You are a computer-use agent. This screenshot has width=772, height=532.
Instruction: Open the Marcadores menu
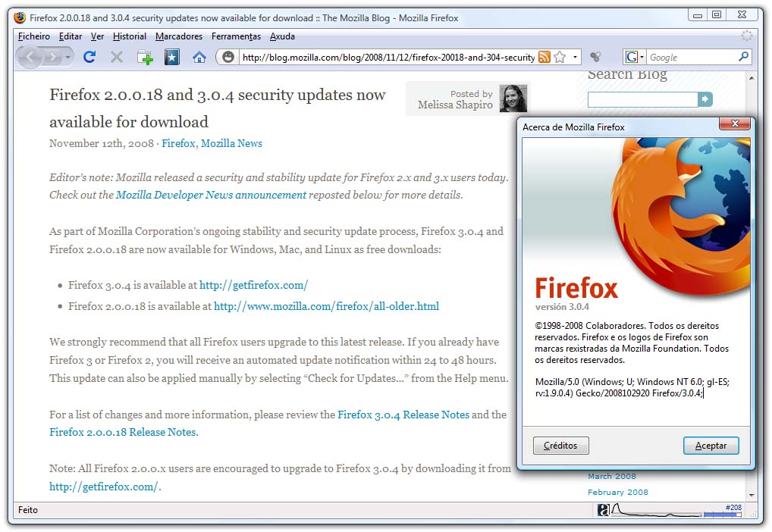[179, 36]
